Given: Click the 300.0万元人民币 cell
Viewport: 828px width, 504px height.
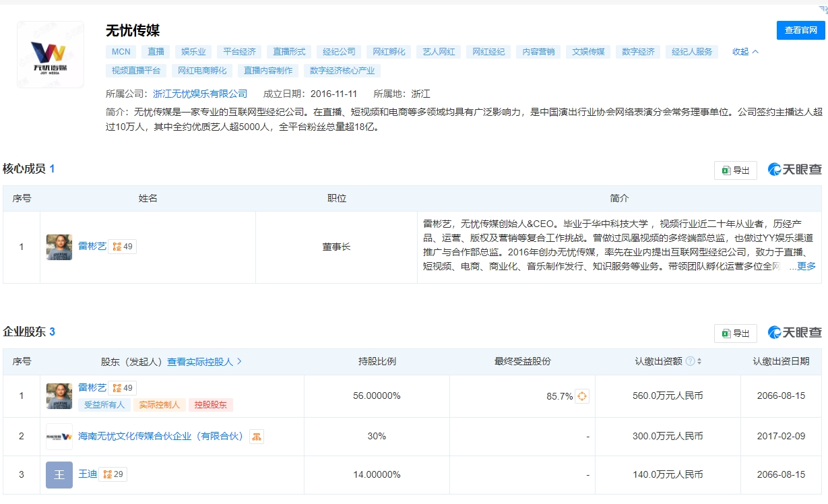Looking at the screenshot, I should [668, 437].
